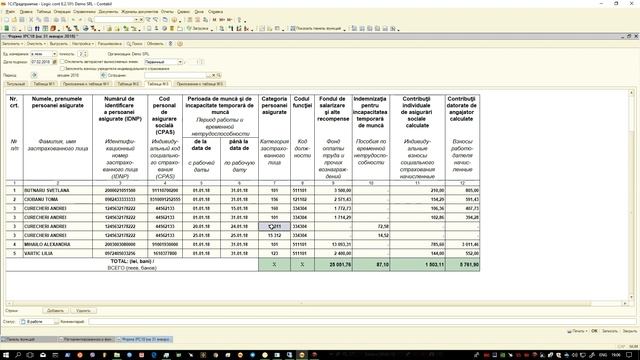Select the BUTNARU SVETLANA name cell

(58, 190)
